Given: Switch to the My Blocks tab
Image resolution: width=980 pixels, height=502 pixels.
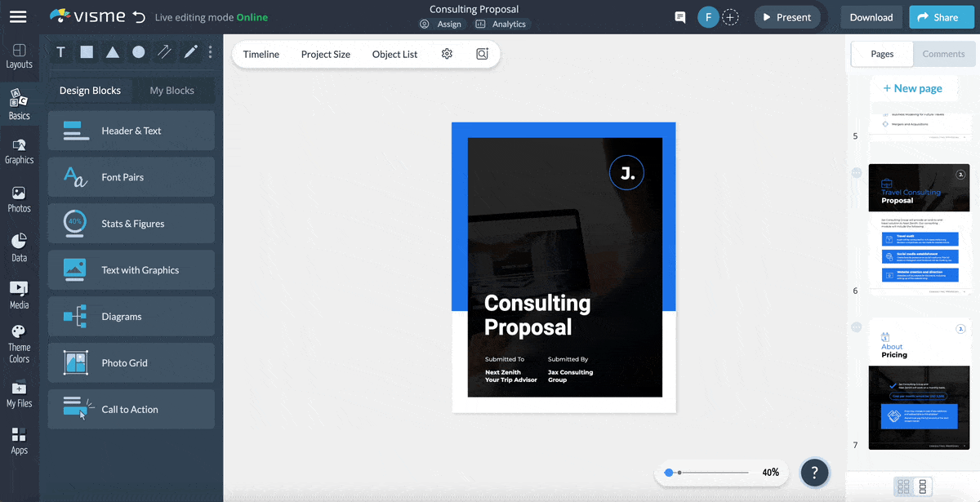Looking at the screenshot, I should pyautogui.click(x=171, y=91).
